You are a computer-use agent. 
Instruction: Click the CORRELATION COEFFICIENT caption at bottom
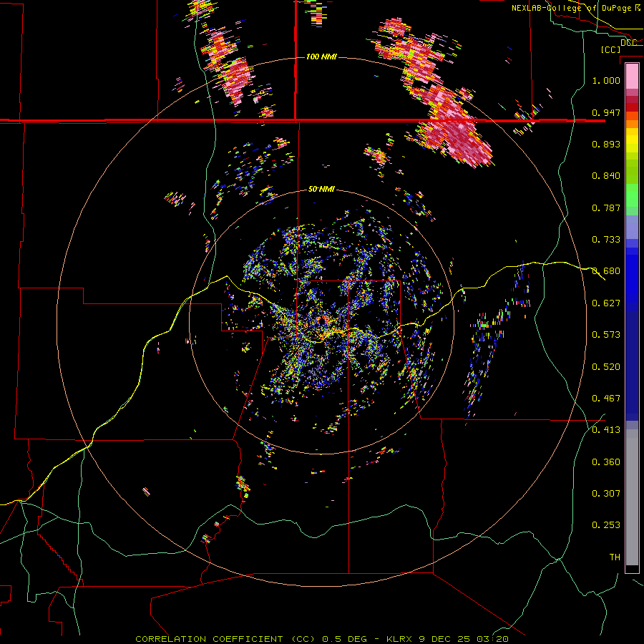[x=321, y=639]
